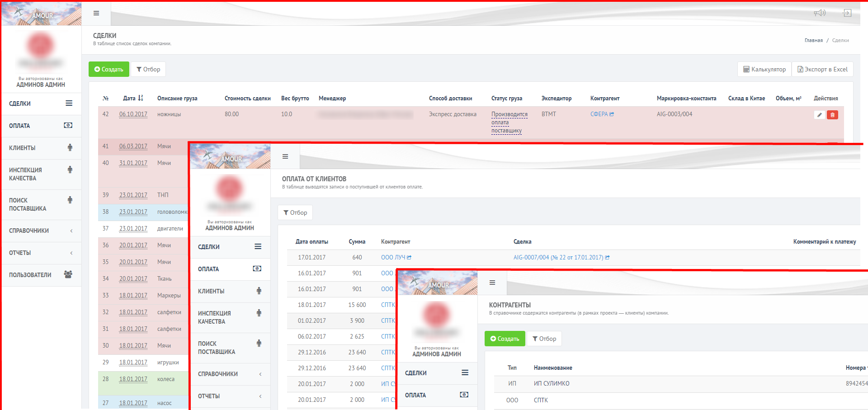Open the Отбор filter on deals page
Screen dimensions: 868x410
[x=148, y=69]
